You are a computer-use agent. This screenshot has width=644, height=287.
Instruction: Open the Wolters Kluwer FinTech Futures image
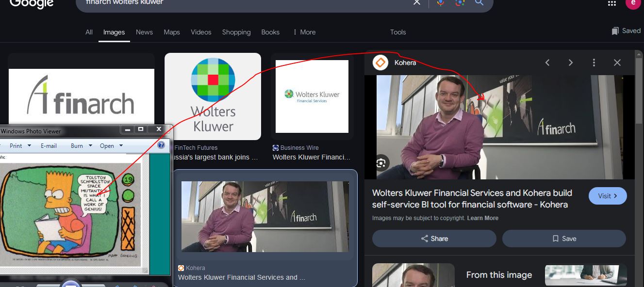213,96
